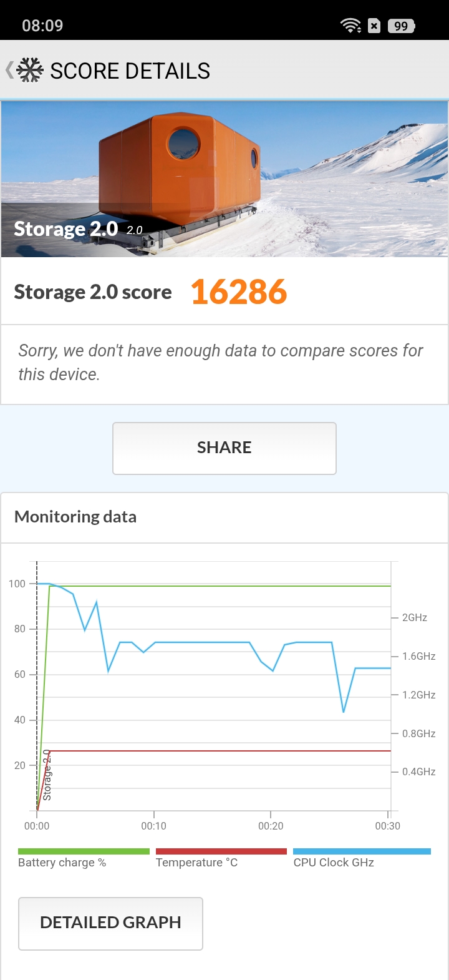Tap the Wi-Fi status bar icon

click(x=350, y=26)
